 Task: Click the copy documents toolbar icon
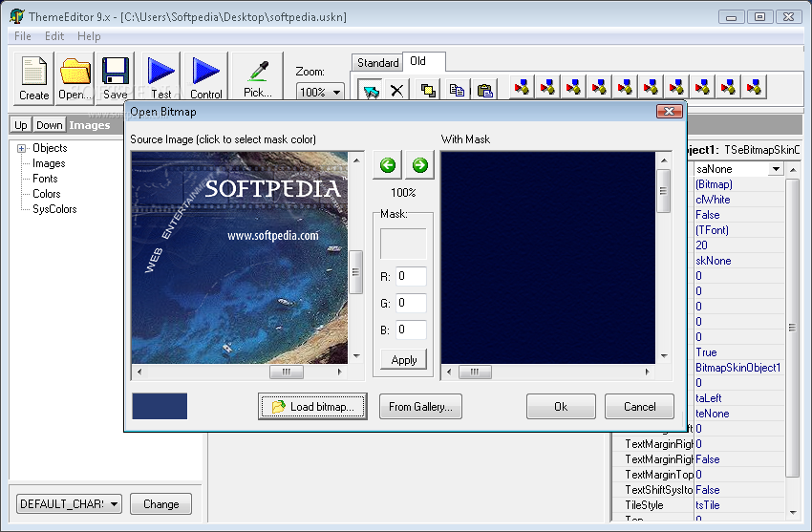coord(457,91)
